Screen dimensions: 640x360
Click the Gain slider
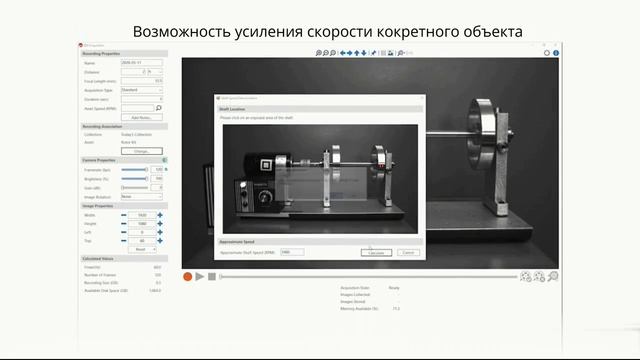click(x=134, y=188)
